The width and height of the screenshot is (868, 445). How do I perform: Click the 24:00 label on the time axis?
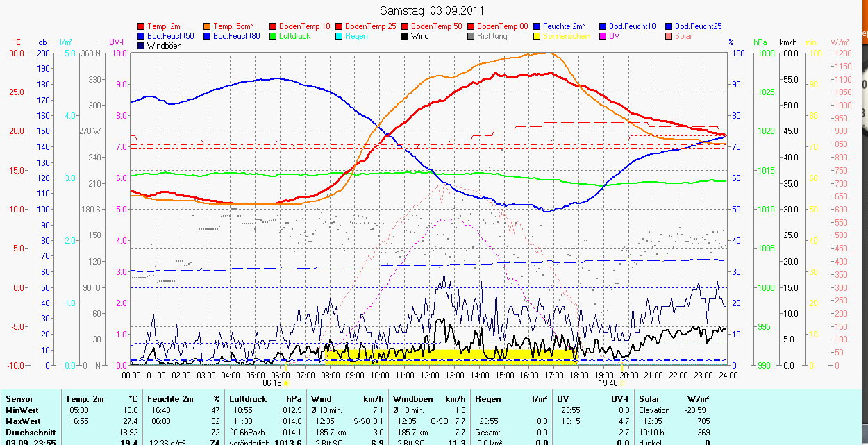(x=726, y=375)
